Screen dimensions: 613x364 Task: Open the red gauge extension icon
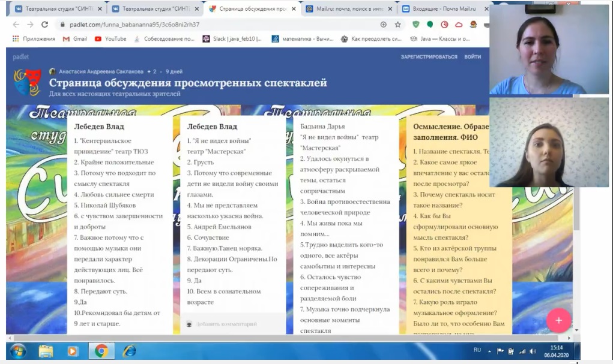(x=444, y=25)
